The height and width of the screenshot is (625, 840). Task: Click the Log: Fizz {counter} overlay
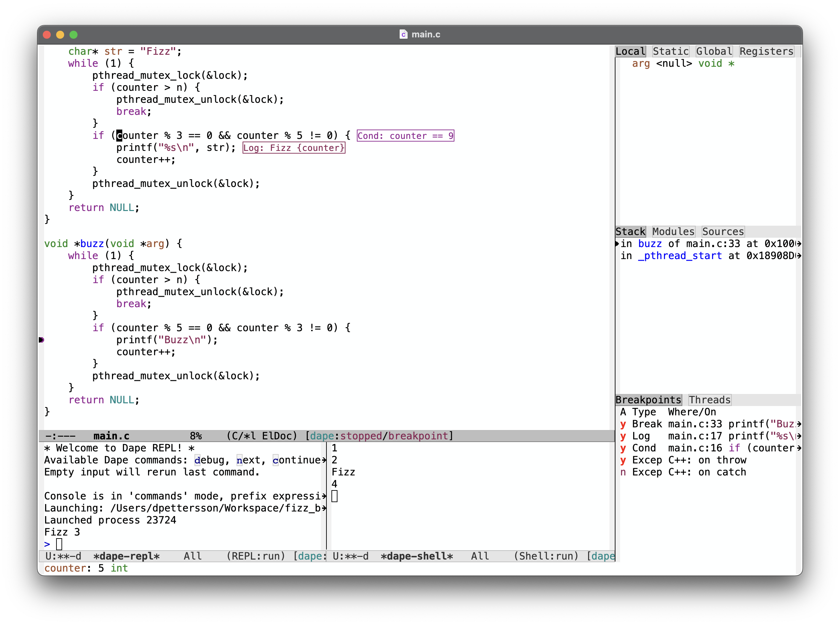[294, 148]
